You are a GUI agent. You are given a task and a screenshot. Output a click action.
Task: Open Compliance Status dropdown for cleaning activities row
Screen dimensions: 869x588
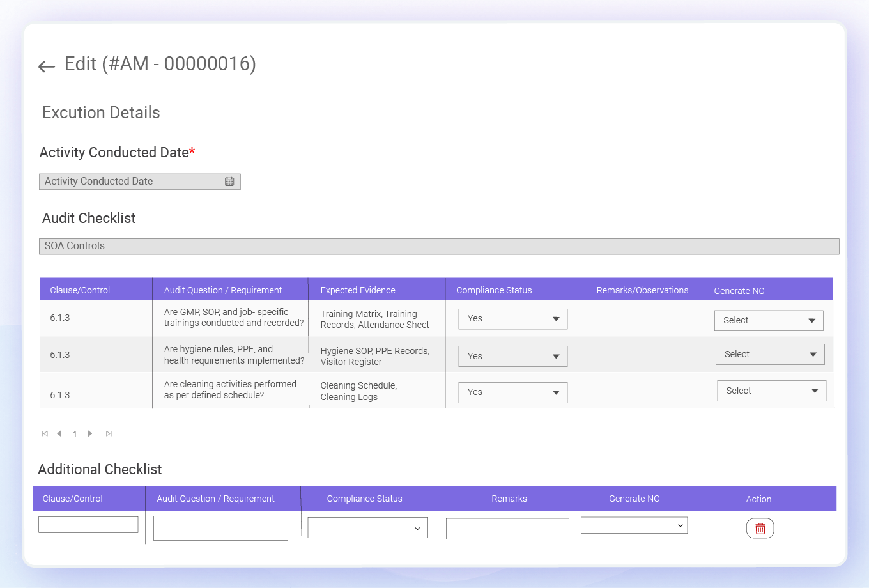(513, 392)
